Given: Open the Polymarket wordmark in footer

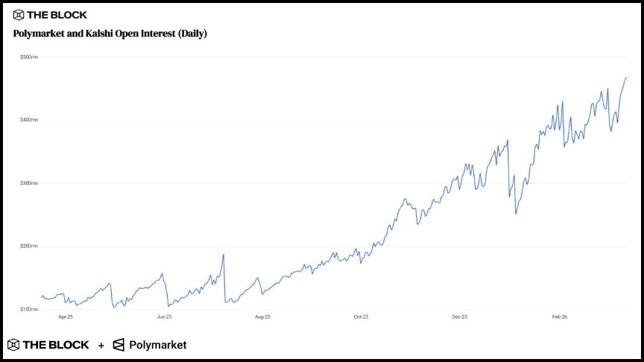Looking at the screenshot, I should (x=158, y=345).
